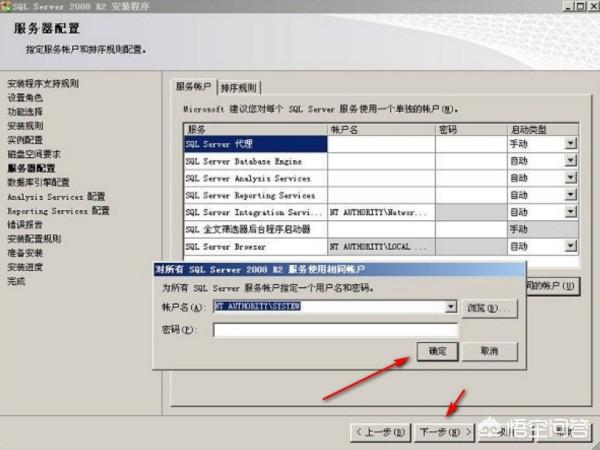Select the SQL Server Browser row
This screenshot has width=600, height=450.
coord(256,247)
